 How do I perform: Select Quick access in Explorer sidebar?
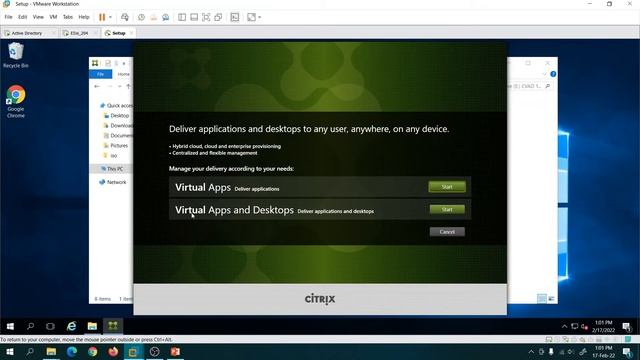(116, 105)
